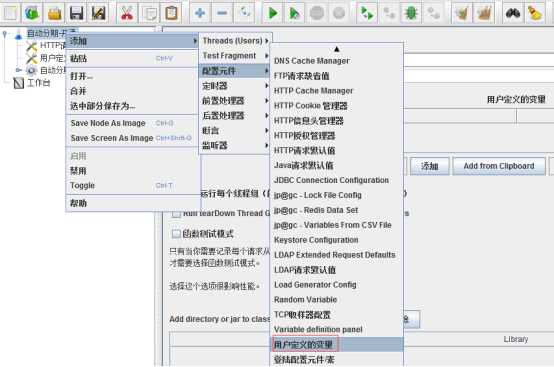Click 粘贴 in the context menu
Image resolution: width=554 pixels, height=367 pixels.
coord(132,58)
